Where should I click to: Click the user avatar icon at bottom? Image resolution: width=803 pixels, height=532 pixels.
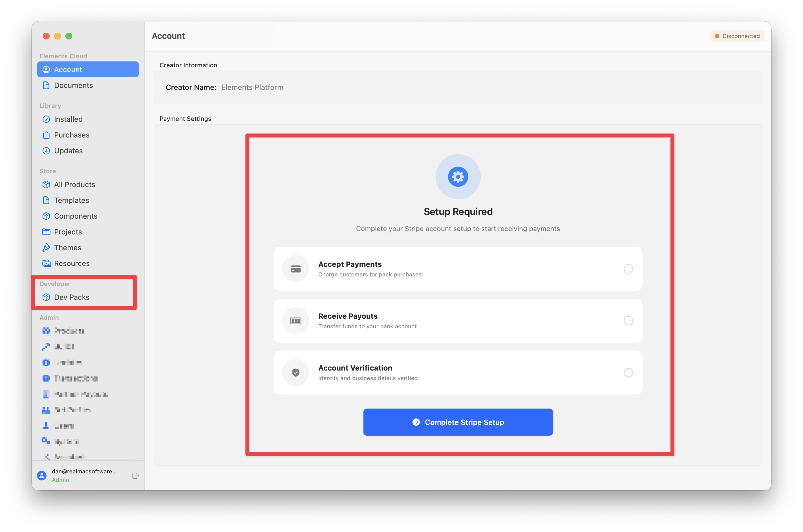(42, 476)
